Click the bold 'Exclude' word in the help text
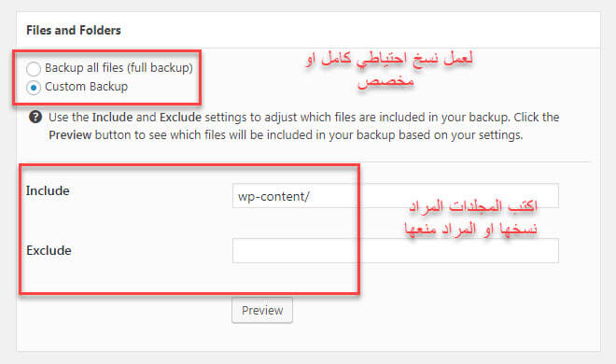 [x=180, y=117]
